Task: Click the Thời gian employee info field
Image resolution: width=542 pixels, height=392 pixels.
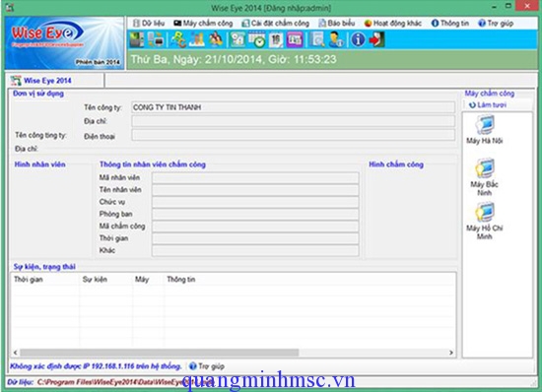Action: (255, 238)
